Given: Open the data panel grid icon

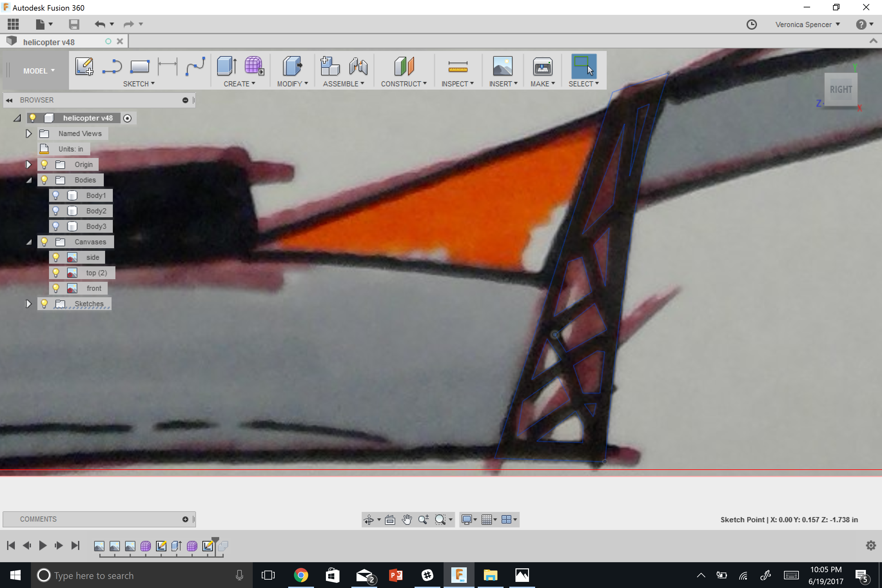Looking at the screenshot, I should tap(13, 24).
